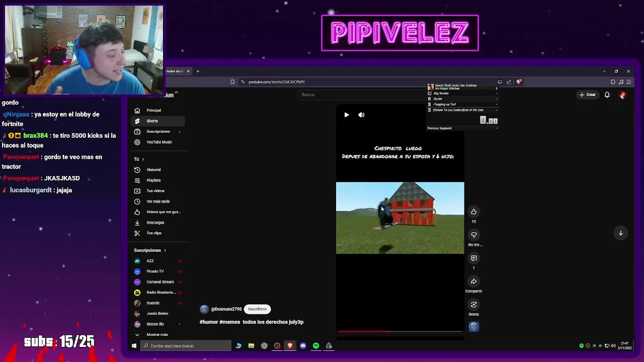Open the browser extensions puzzle icon

[x=613, y=82]
